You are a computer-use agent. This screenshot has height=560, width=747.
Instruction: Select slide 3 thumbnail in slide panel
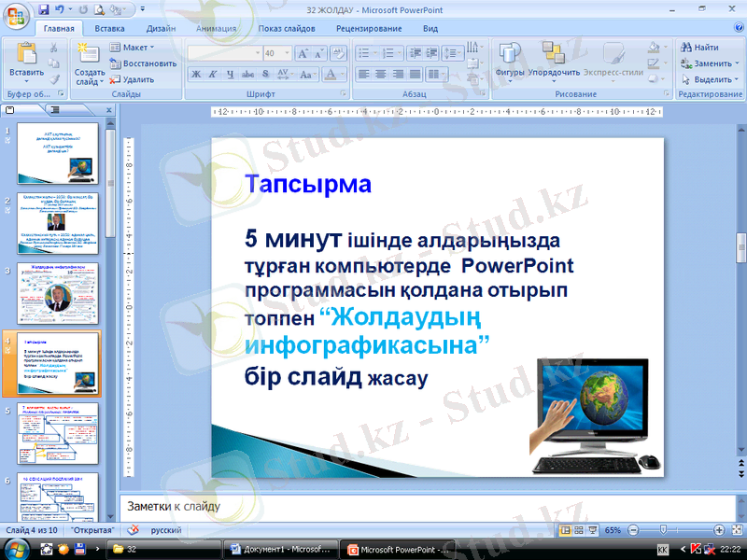tap(57, 292)
